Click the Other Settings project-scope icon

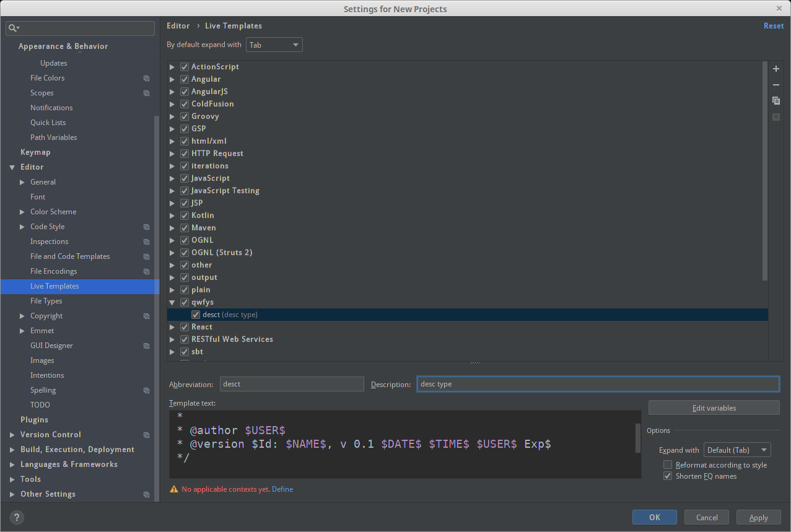[x=146, y=494]
